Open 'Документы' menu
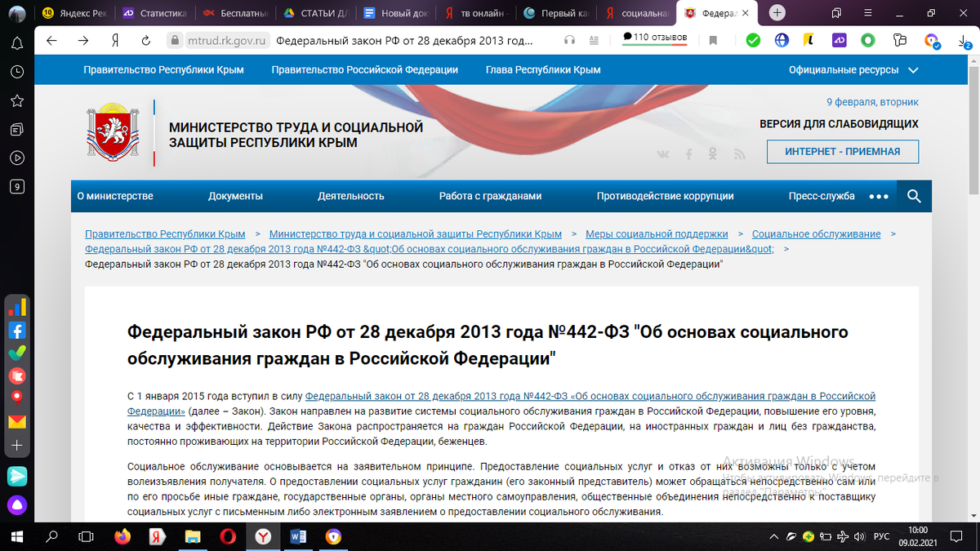980x551 pixels. (x=235, y=196)
